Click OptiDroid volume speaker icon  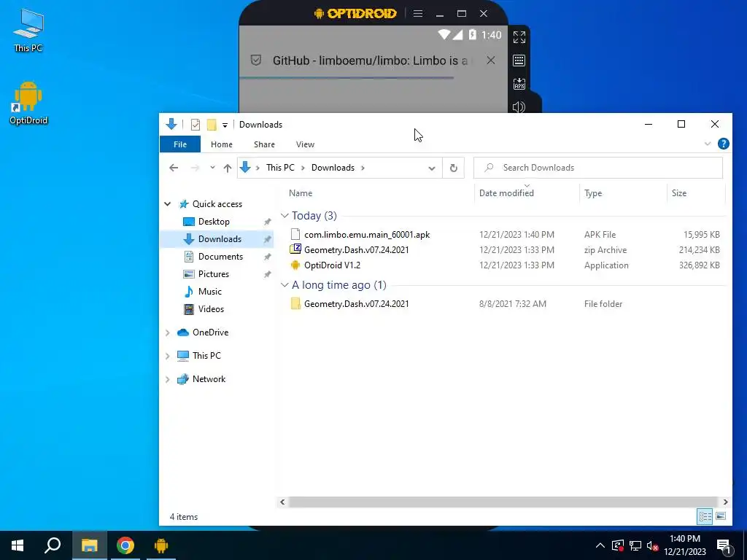pos(519,106)
